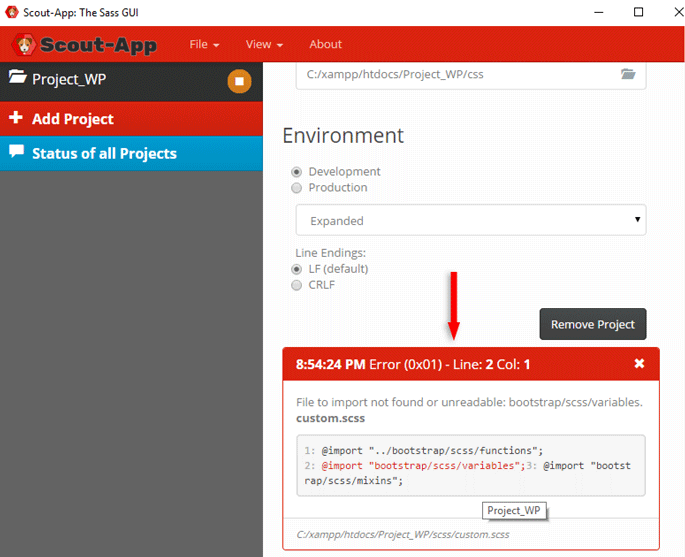Viewport: 685px width, 557px height.
Task: Browse for the CSS output folder
Action: coord(628,74)
